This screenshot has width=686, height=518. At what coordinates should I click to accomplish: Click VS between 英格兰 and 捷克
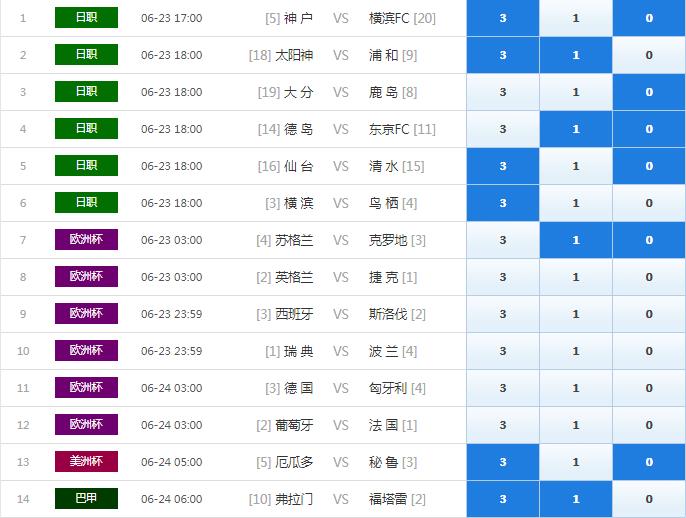[341, 277]
